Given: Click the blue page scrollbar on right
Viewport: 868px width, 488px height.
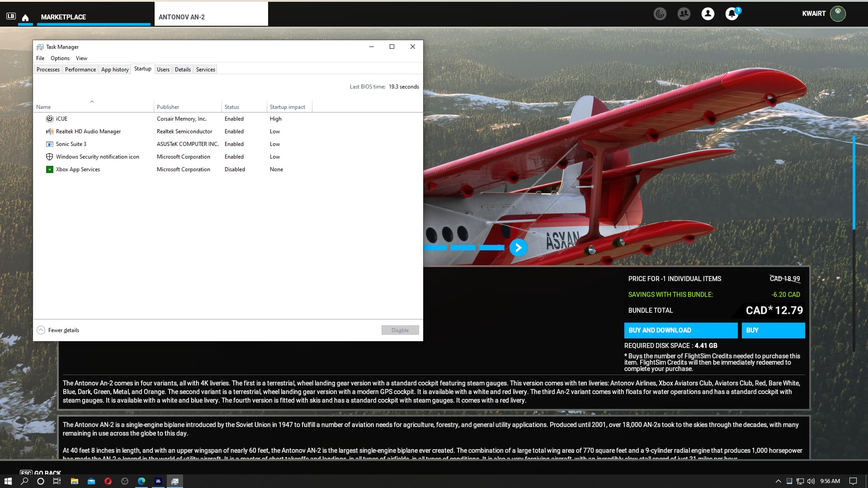Looking at the screenshot, I should [854, 183].
